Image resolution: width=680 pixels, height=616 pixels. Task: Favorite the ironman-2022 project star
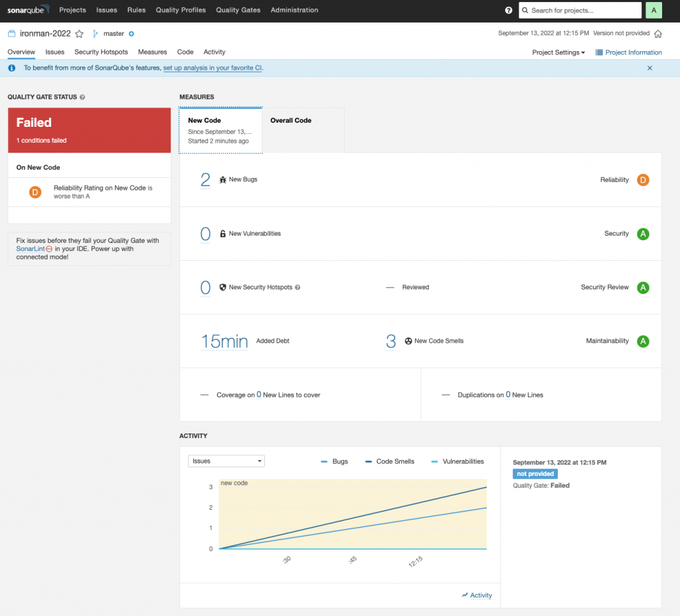point(80,34)
